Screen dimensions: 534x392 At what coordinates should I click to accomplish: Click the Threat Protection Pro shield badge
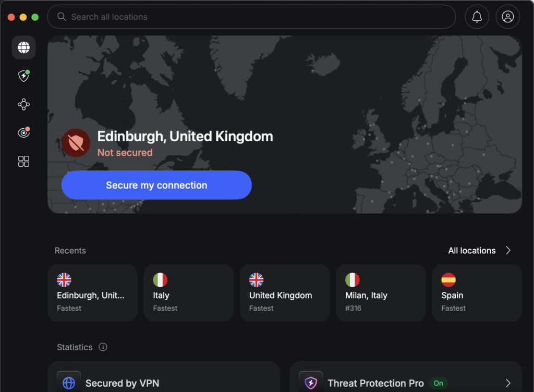(x=310, y=383)
